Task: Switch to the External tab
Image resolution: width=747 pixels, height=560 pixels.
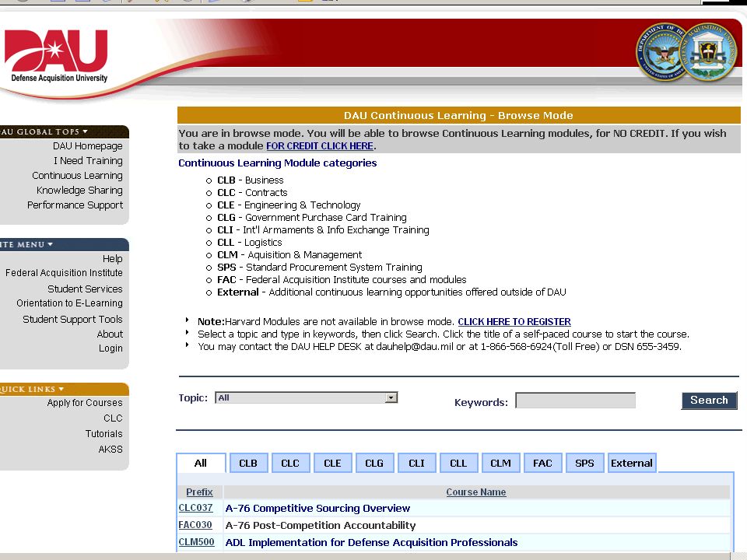Action: (x=632, y=464)
